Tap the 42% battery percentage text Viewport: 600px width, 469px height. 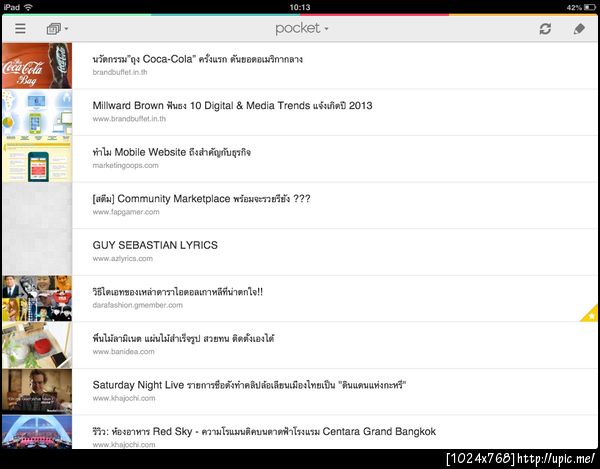[x=574, y=7]
